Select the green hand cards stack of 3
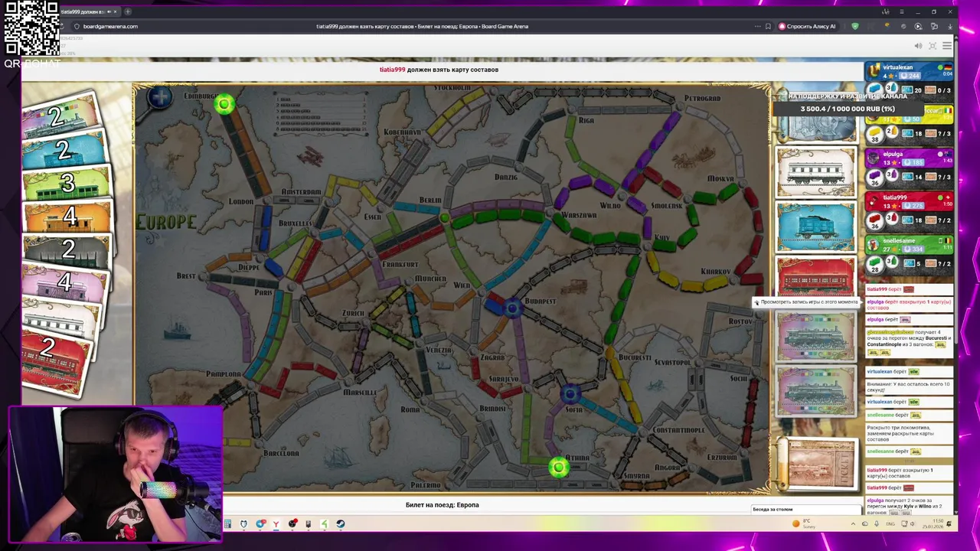980x551 pixels. (x=66, y=184)
